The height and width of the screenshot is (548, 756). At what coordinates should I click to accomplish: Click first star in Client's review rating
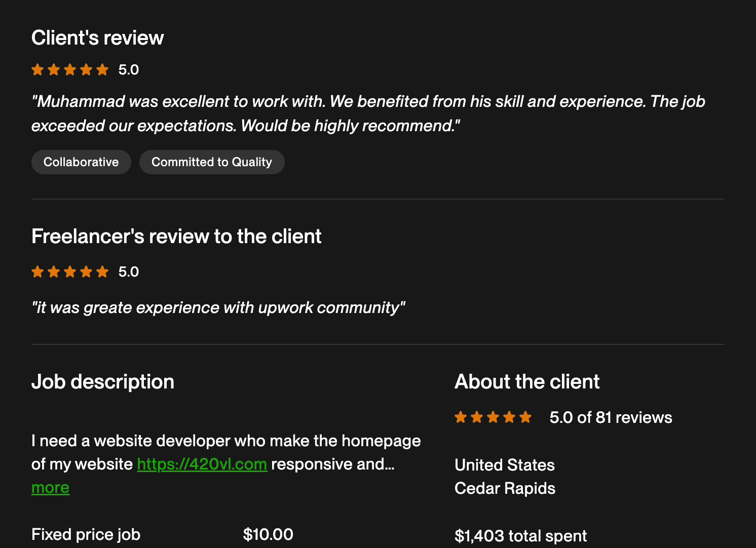pos(37,69)
